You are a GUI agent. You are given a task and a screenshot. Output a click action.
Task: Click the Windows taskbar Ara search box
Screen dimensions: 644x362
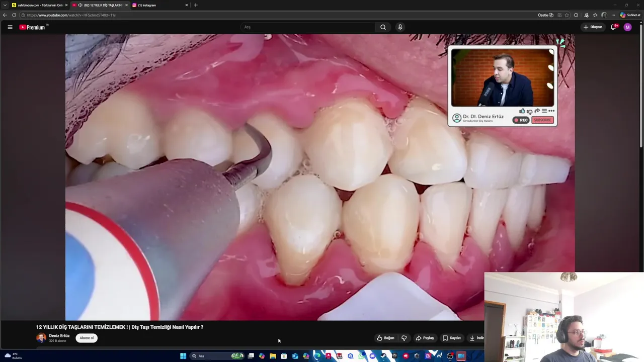pyautogui.click(x=217, y=356)
